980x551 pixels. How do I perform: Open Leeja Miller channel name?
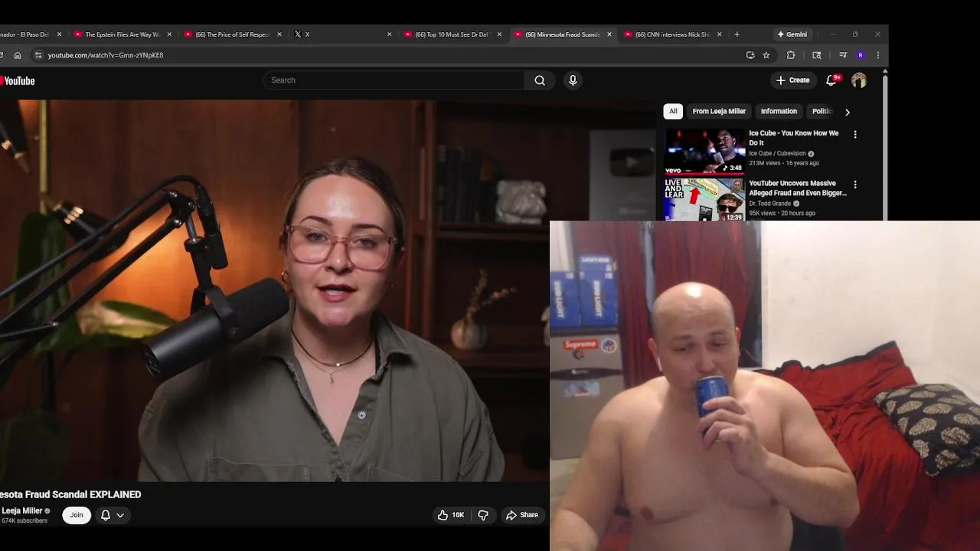coord(22,510)
